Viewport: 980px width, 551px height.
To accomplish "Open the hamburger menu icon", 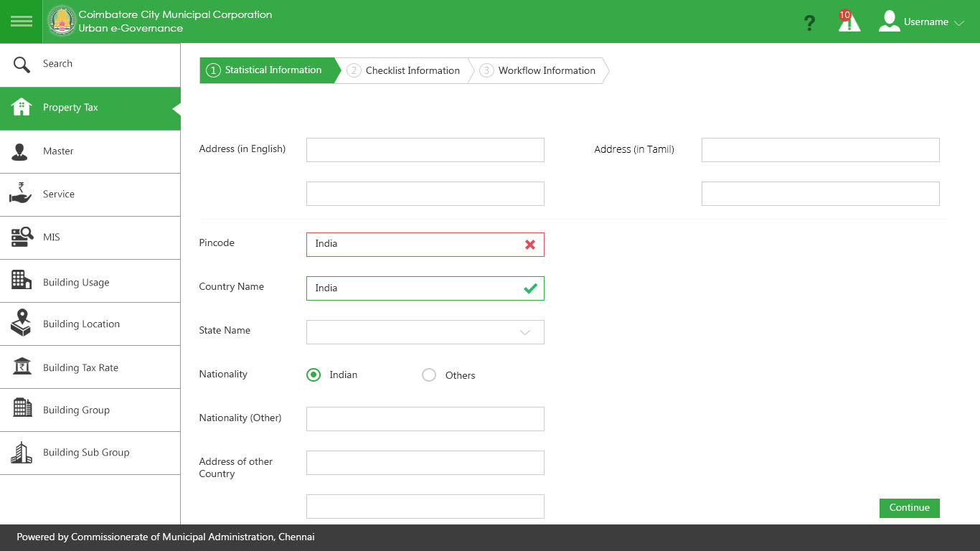I will coord(22,22).
